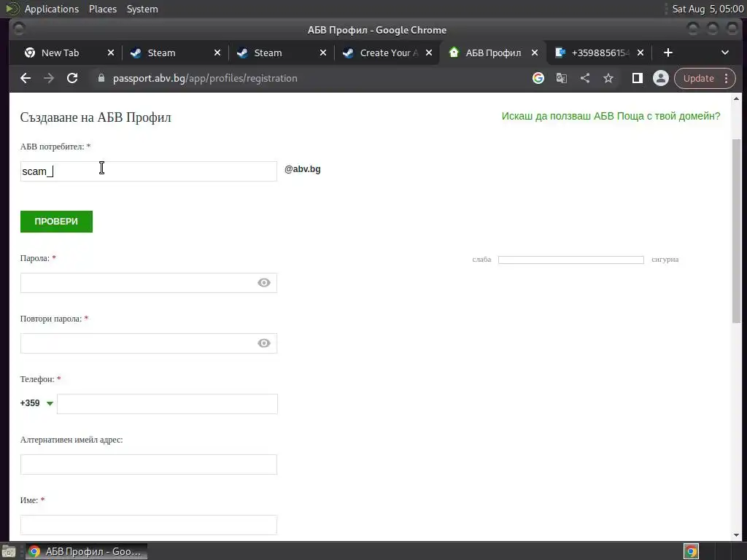Image resolution: width=747 pixels, height=560 pixels.
Task: Click the forward navigation arrow
Action: point(49,78)
